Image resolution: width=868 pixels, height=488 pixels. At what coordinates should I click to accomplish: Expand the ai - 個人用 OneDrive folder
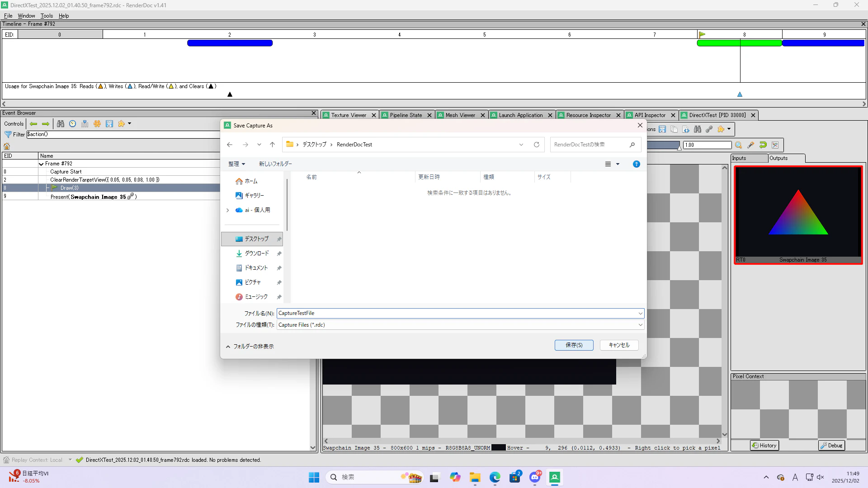(228, 210)
